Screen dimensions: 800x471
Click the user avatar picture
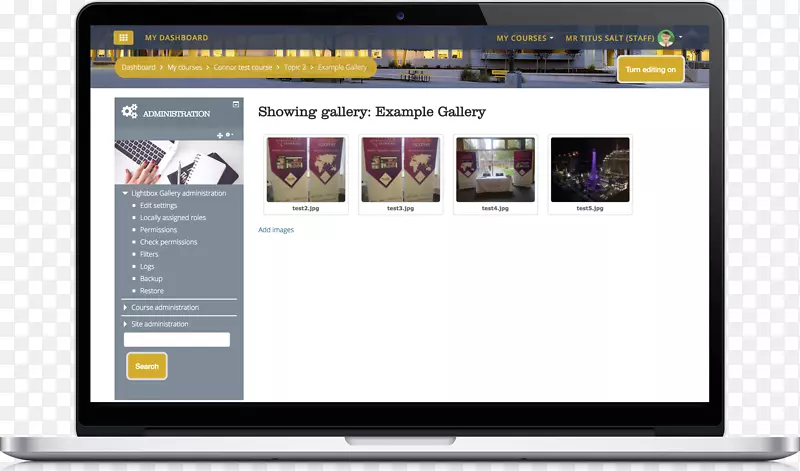tap(666, 38)
